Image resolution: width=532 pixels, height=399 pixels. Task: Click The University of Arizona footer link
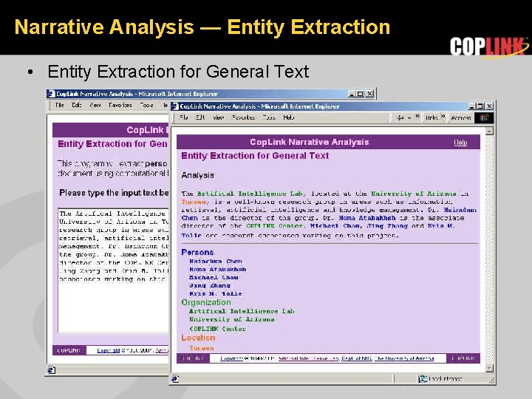404,358
